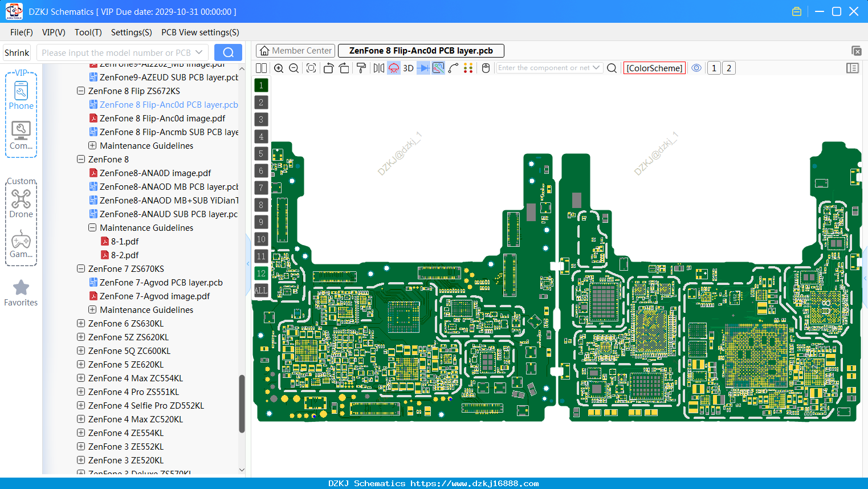Open the Game console category in sidebar

click(x=21, y=243)
